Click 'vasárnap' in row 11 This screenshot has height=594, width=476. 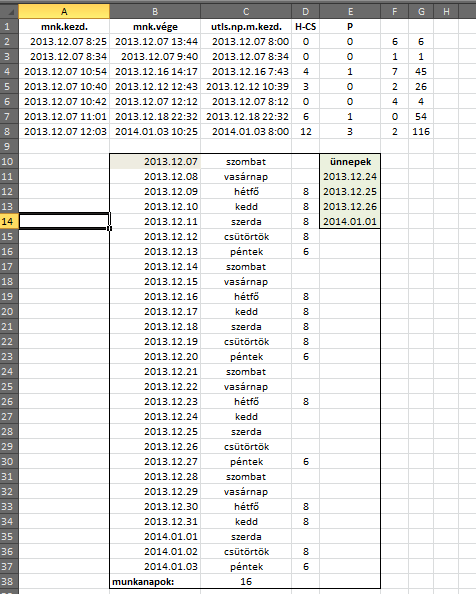246,177
